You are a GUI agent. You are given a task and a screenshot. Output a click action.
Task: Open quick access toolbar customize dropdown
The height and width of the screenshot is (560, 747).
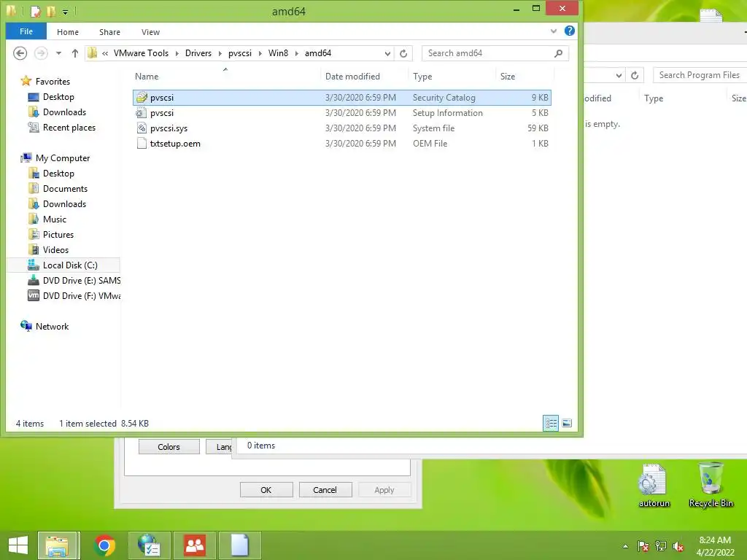(x=65, y=12)
